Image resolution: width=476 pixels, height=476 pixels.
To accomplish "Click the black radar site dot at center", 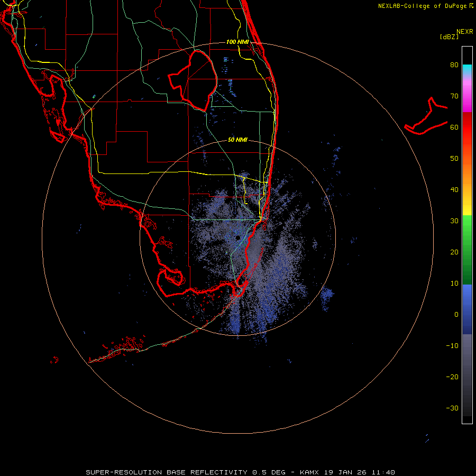I will coord(237,237).
